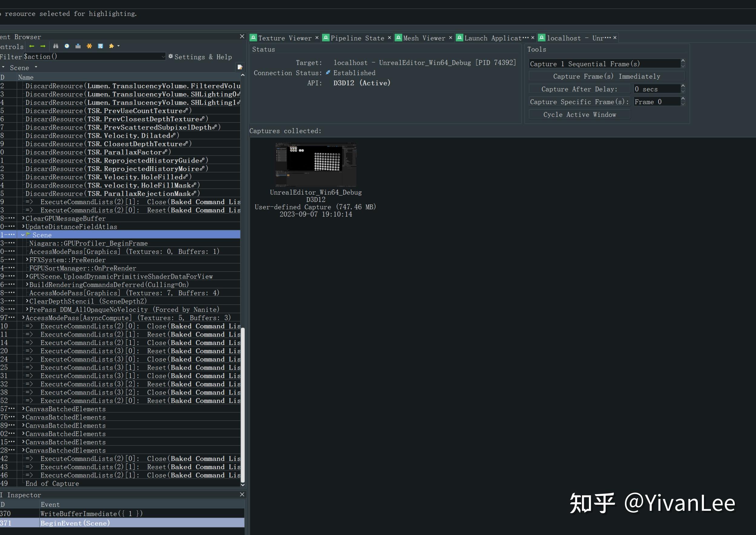This screenshot has width=756, height=535.
Task: Click the bar chart profiling icon
Action: [78, 46]
